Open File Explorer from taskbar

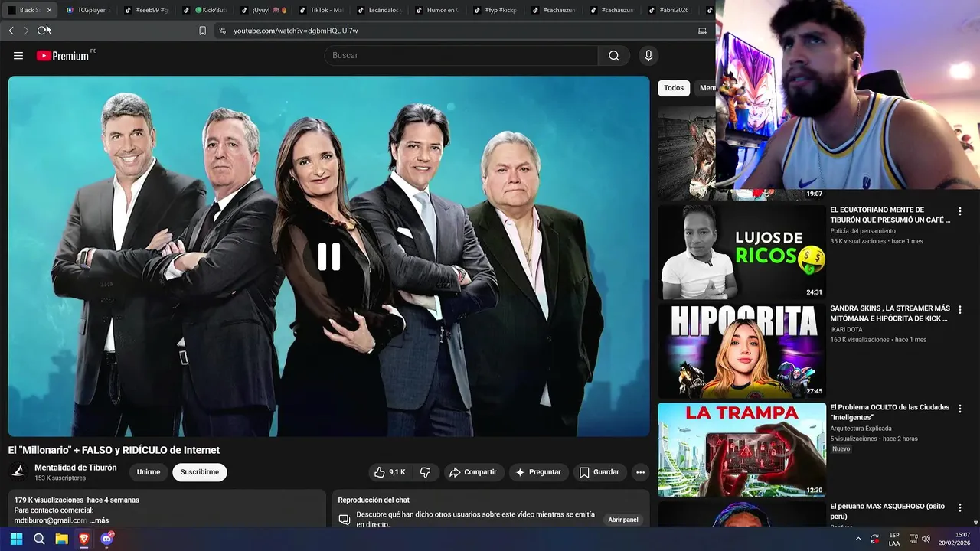click(61, 539)
